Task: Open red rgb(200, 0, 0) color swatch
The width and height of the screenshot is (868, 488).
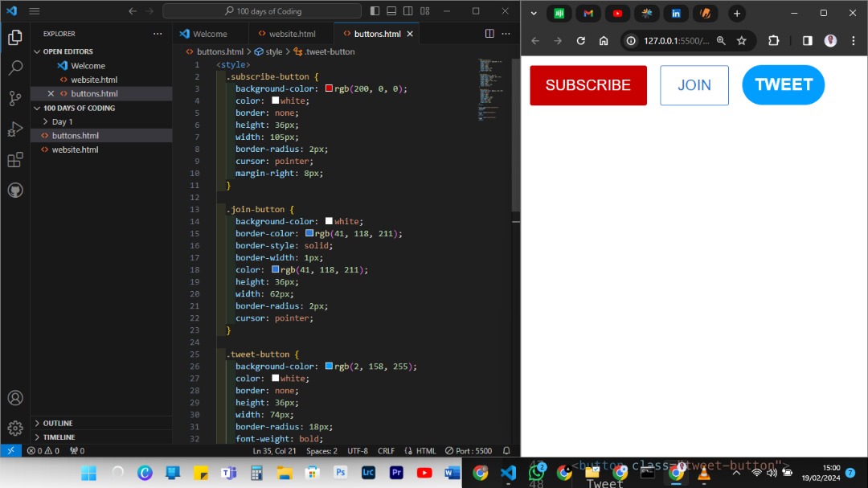Action: [x=329, y=88]
